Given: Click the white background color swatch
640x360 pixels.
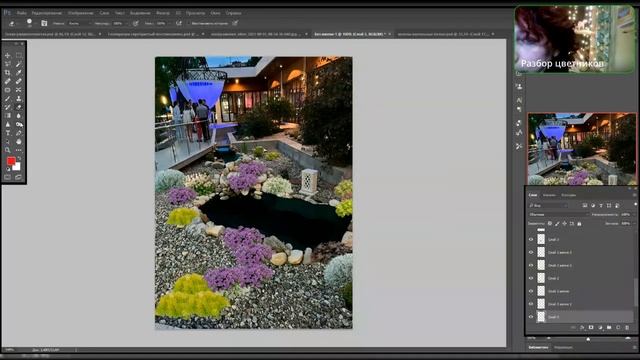Looking at the screenshot, I should click(x=17, y=167).
